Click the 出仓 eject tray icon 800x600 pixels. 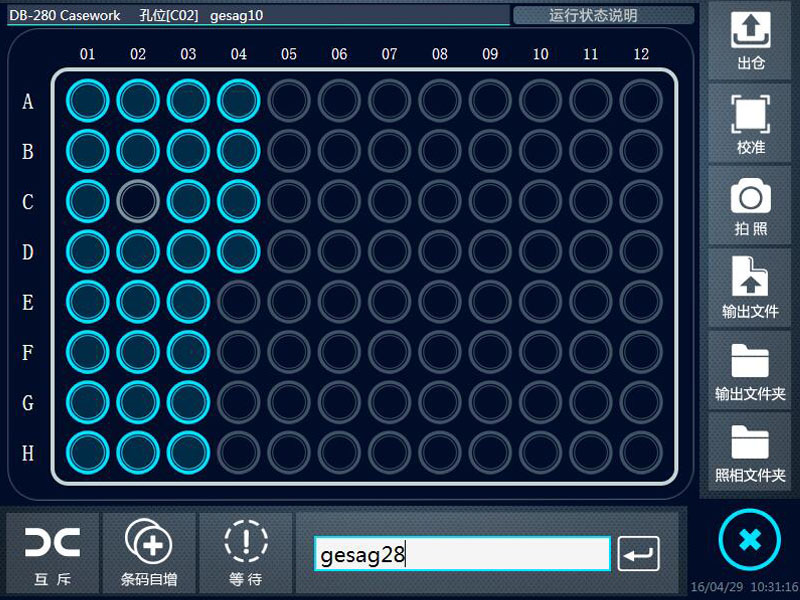coord(749,41)
